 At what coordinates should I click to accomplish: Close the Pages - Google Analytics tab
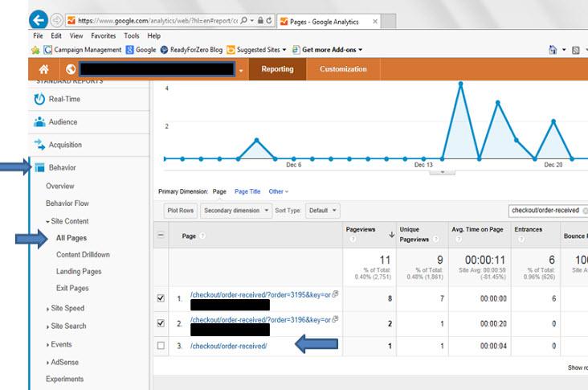[375, 22]
